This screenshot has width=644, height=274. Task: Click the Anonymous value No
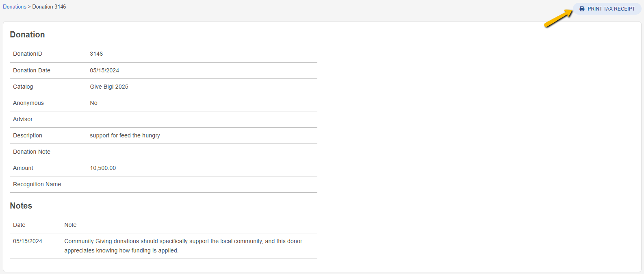(x=93, y=103)
